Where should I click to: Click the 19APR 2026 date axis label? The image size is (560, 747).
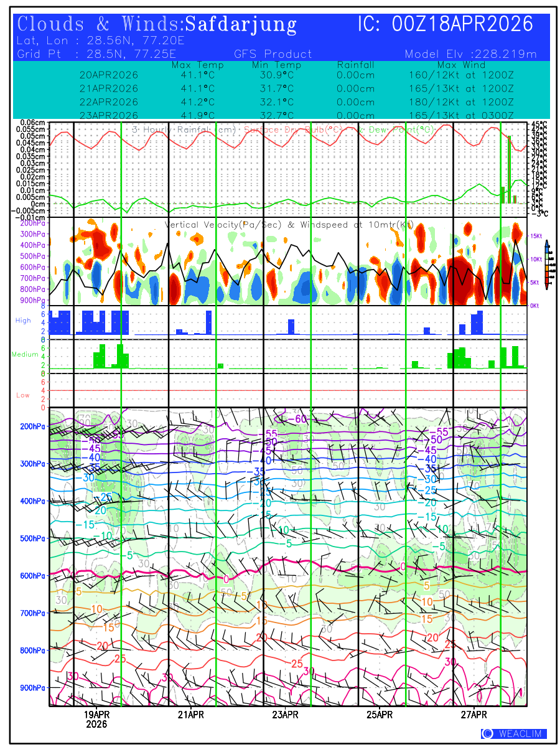96,719
